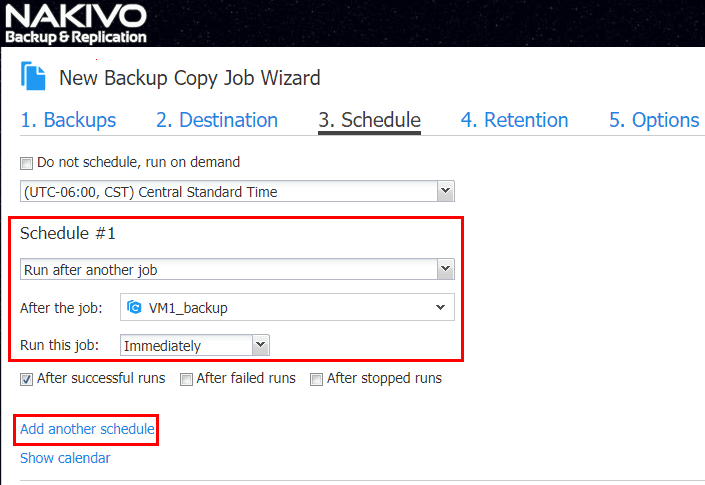Enable Do not schedule, run on demand
This screenshot has height=485, width=705.
tap(27, 163)
